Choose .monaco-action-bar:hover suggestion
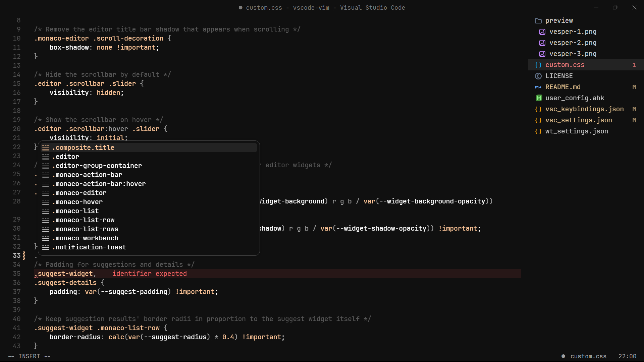 [149, 184]
